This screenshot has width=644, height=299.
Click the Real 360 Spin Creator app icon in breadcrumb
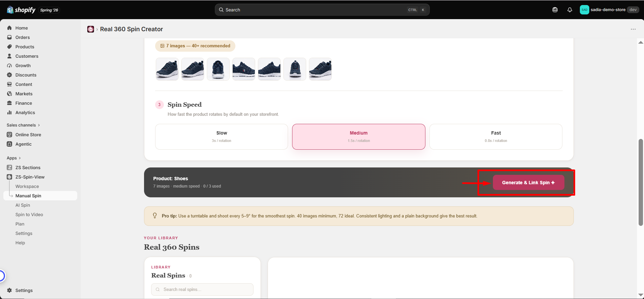pos(91,29)
